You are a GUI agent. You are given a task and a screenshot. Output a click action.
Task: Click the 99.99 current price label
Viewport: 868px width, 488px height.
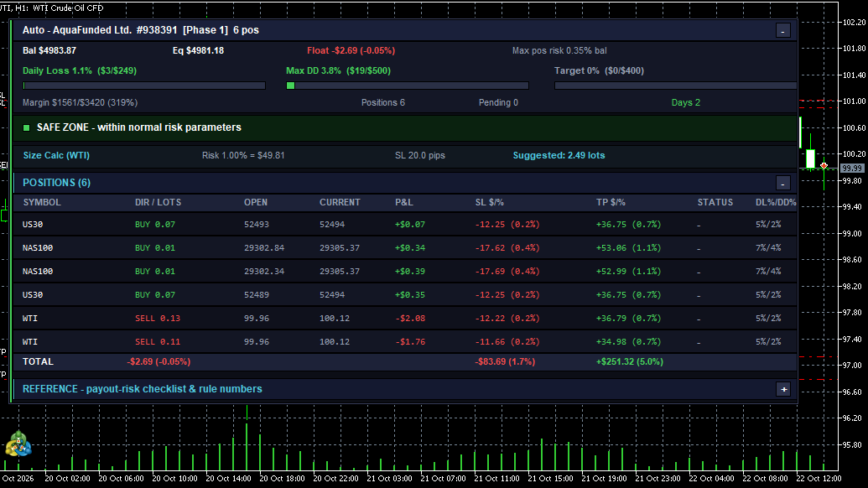[x=852, y=169]
